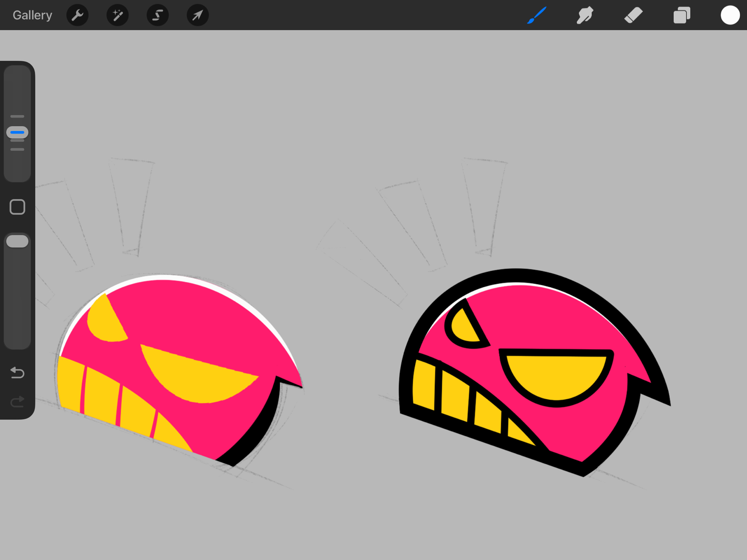Activate the Selection tool
The width and height of the screenshot is (747, 560).
pyautogui.click(x=158, y=15)
